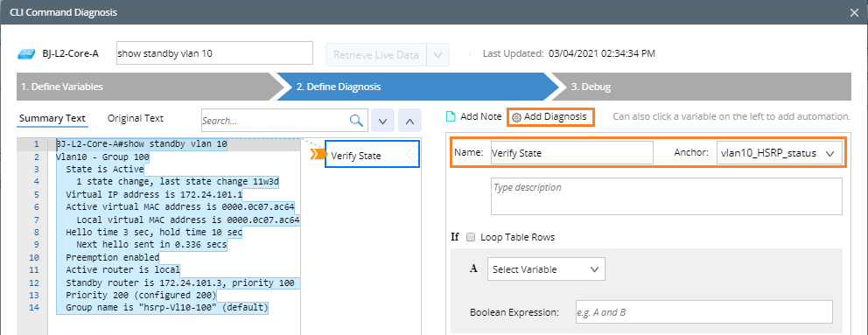868x335 pixels.
Task: Enable the Loop Table Rows checkbox
Action: 471,237
